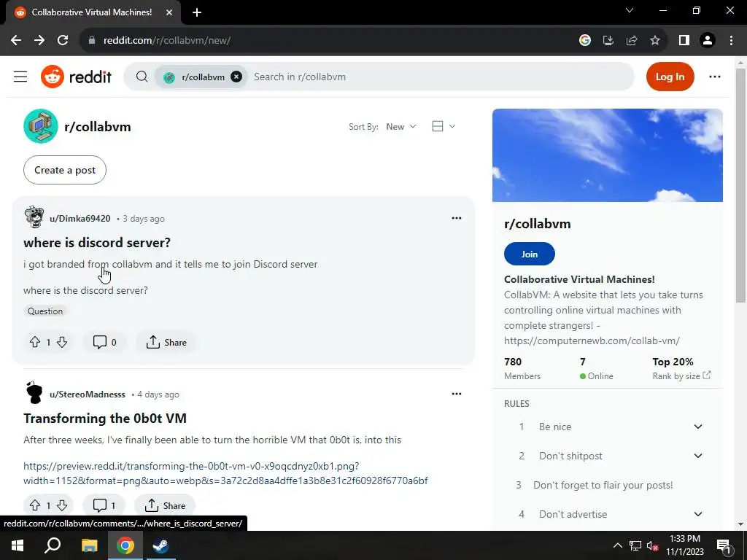Open Chrome tab search chevron
Screen dimensions: 747x560
[630, 10]
